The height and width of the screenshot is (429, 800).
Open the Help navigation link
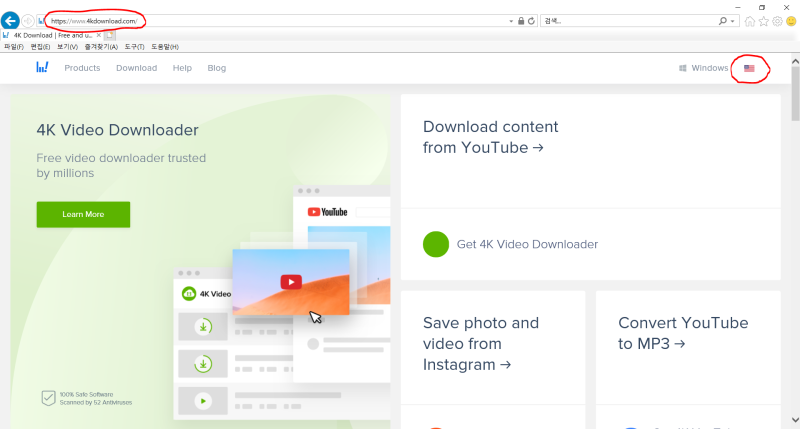point(182,68)
